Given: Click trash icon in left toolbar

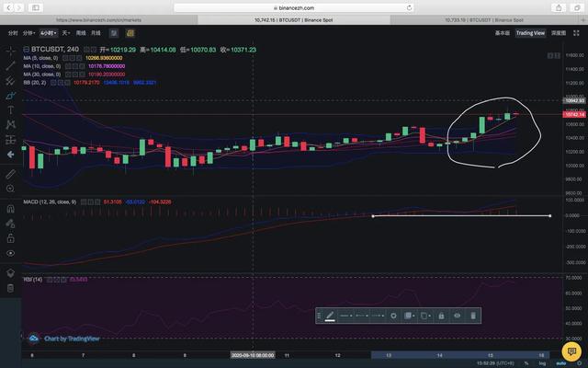Looking at the screenshot, I should pyautogui.click(x=10, y=288).
